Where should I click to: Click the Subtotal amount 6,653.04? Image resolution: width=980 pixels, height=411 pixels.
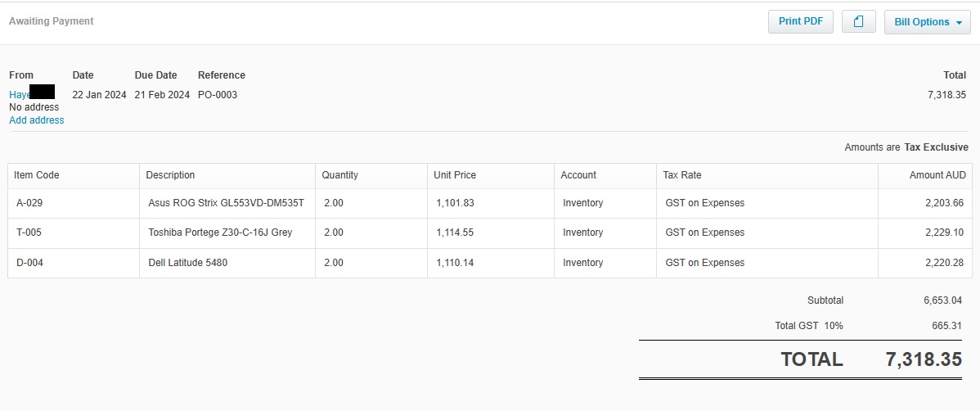coord(942,300)
